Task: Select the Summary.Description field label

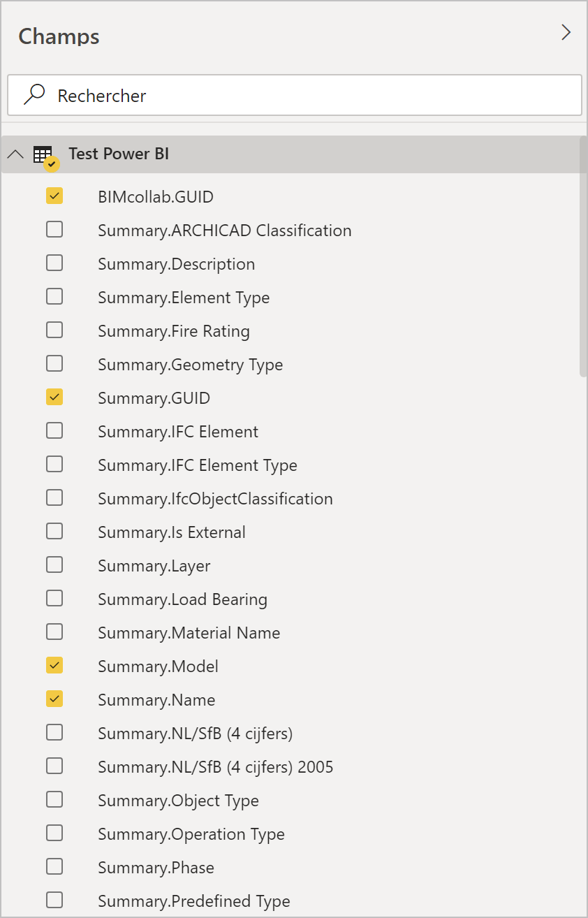Action: [x=176, y=264]
